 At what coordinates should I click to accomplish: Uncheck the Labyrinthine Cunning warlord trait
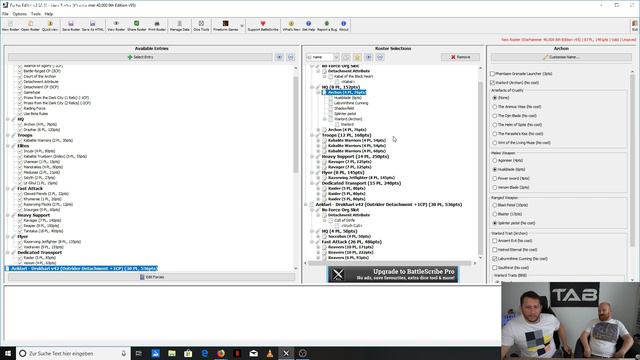[495, 259]
